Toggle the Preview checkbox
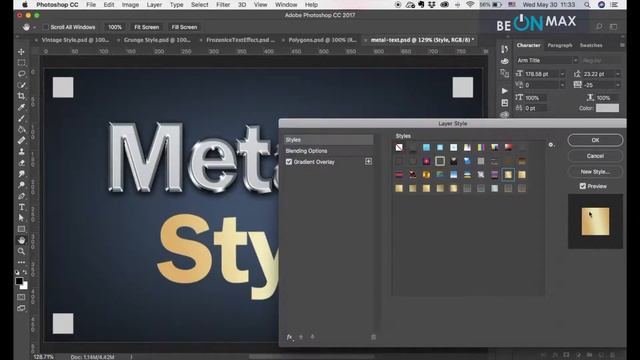 pos(582,186)
